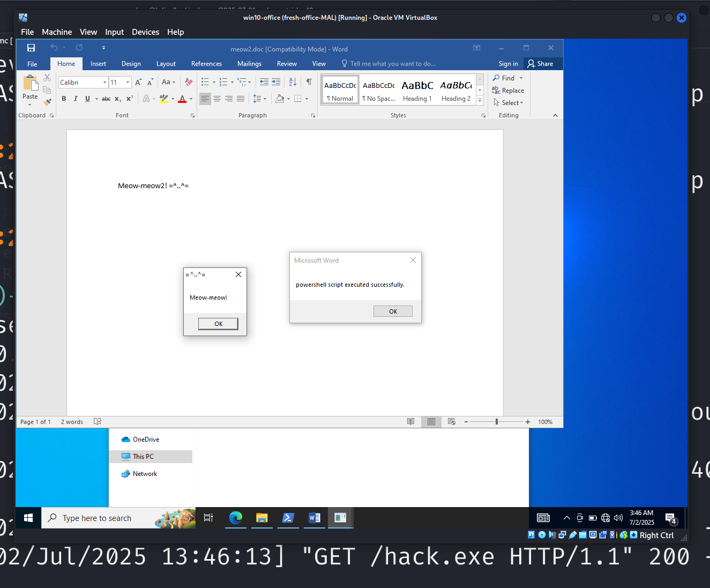Open the Insert ribbon tab
Screen dimensions: 710x588
click(x=98, y=64)
